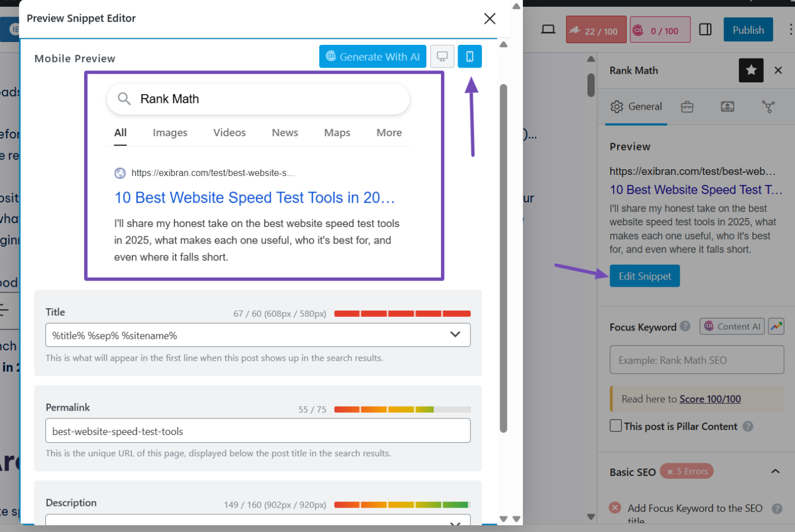This screenshot has height=532, width=795.
Task: Open the Social tab in Rank Math
Action: (x=768, y=107)
